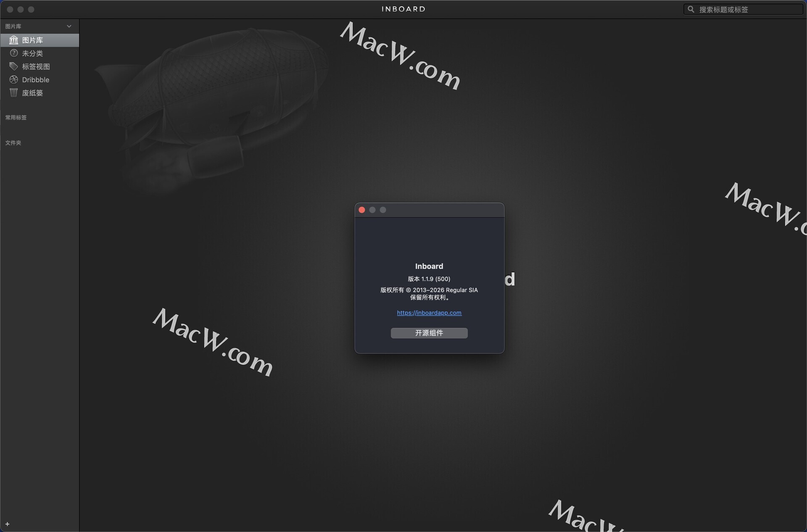807x532 pixels.
Task: Click the INBOARD window title text
Action: coord(403,9)
